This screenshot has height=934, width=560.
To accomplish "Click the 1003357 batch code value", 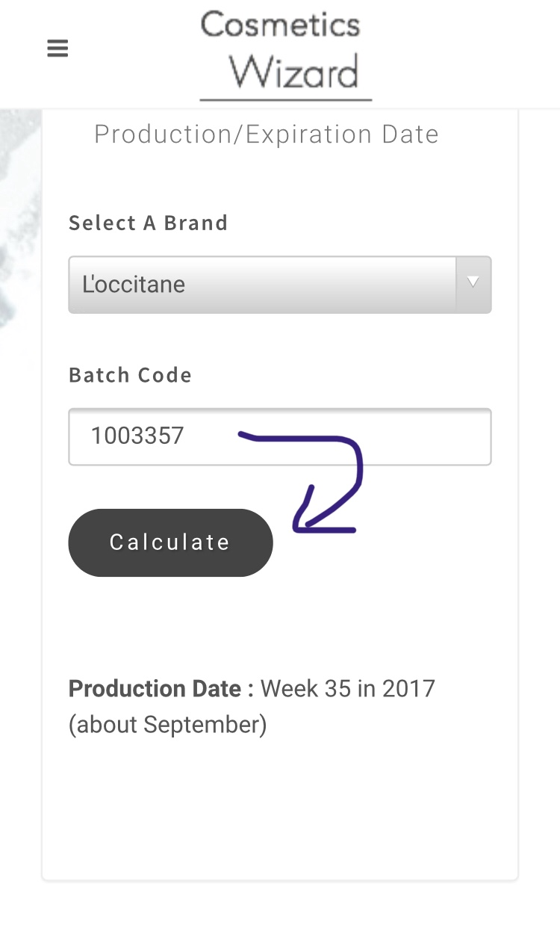I will click(137, 436).
